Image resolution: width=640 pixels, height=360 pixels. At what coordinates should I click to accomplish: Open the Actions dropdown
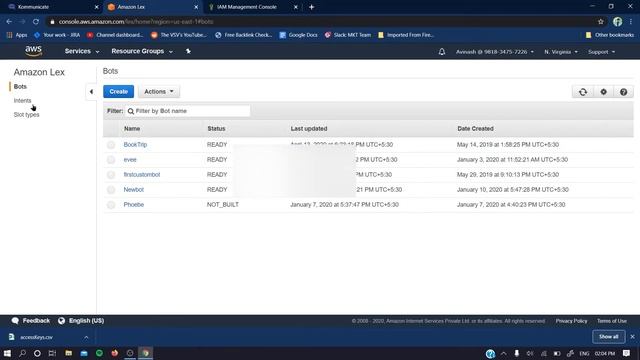click(159, 91)
